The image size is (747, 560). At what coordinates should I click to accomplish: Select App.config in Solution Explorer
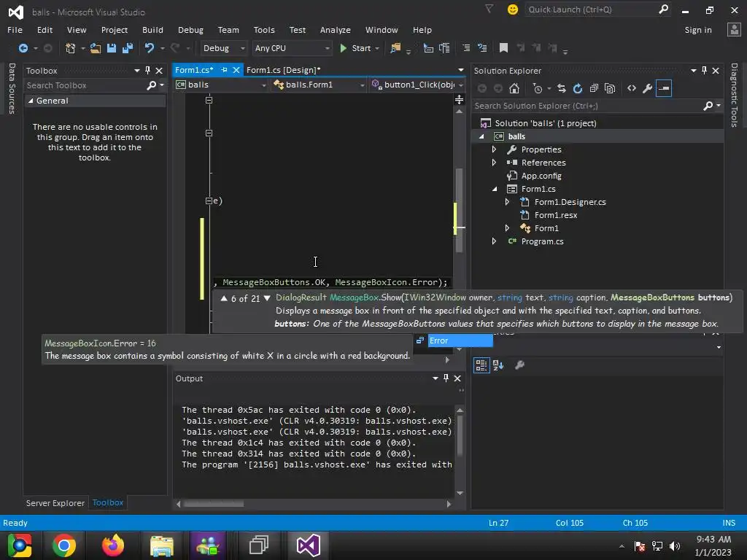pyautogui.click(x=541, y=176)
